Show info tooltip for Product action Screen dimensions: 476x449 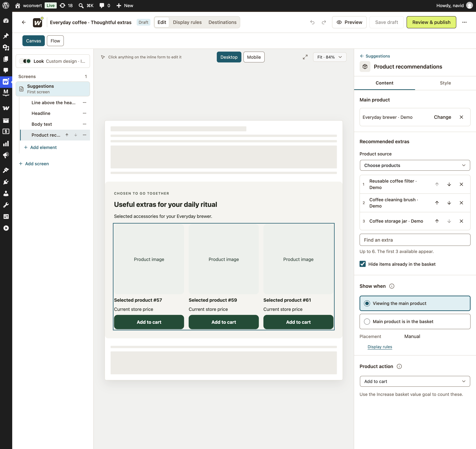[399, 366]
